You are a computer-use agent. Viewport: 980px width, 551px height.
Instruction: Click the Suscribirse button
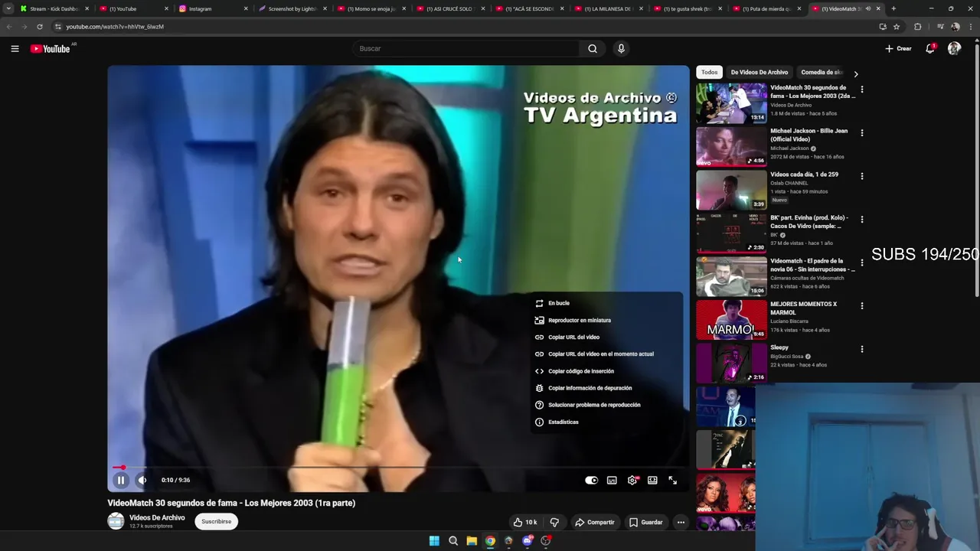[x=216, y=521]
